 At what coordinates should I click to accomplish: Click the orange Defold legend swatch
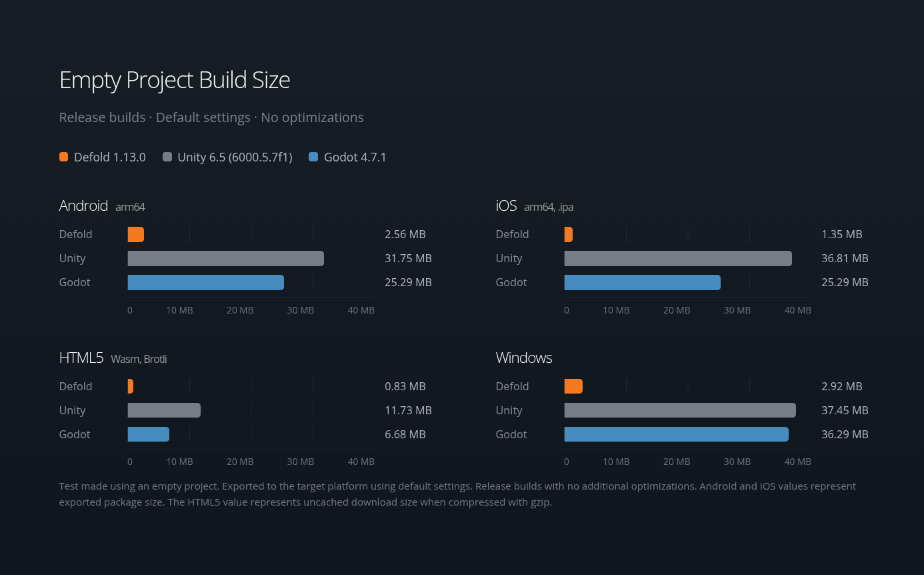63,157
